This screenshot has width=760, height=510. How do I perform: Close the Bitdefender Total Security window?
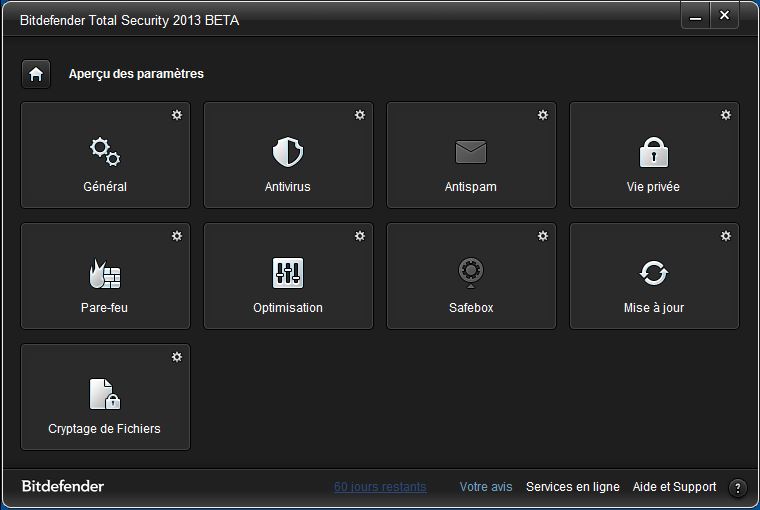[725, 16]
